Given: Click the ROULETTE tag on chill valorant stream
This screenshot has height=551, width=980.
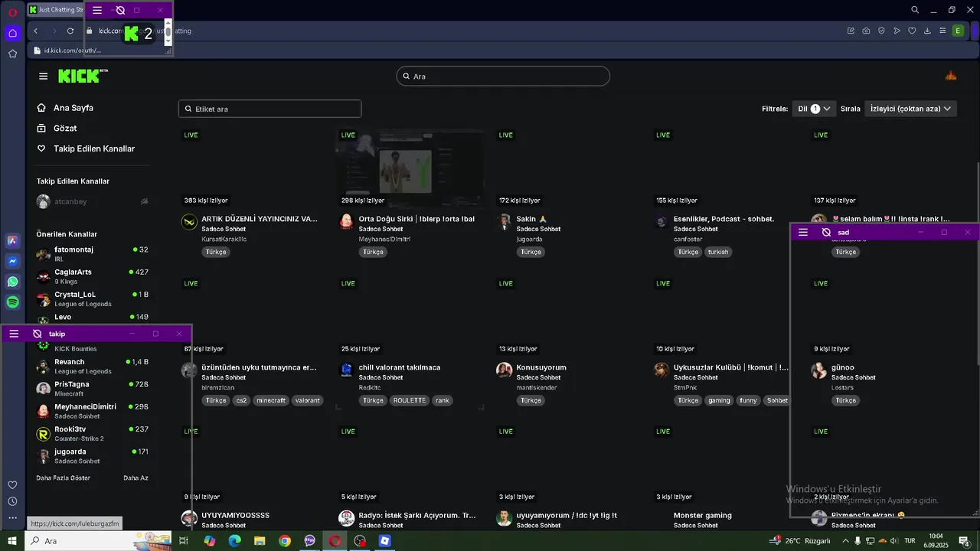Looking at the screenshot, I should point(410,400).
